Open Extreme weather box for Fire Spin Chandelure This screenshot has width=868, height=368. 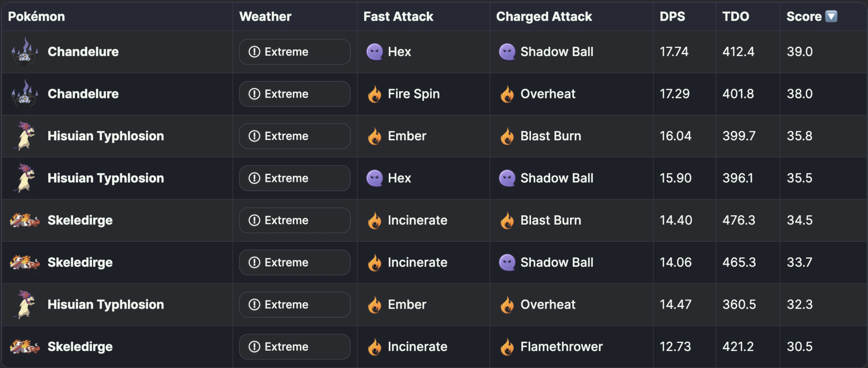295,94
